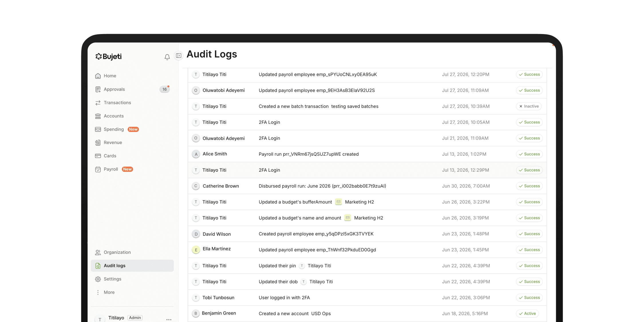
Task: Click Tobi Tunbosun's avatar
Action: click(x=196, y=298)
